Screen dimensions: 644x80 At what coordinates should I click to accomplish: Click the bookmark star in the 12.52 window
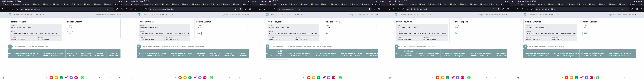[x=622, y=9]
